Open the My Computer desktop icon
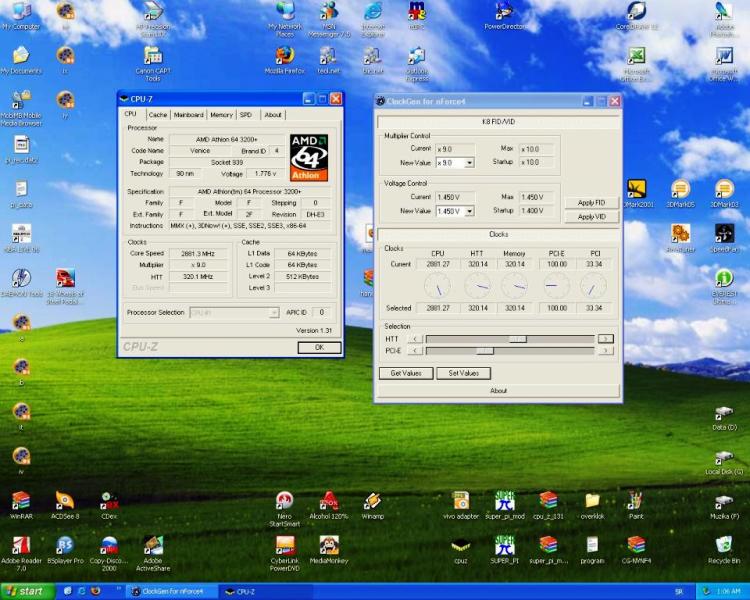This screenshot has width=750, height=600. [x=21, y=12]
